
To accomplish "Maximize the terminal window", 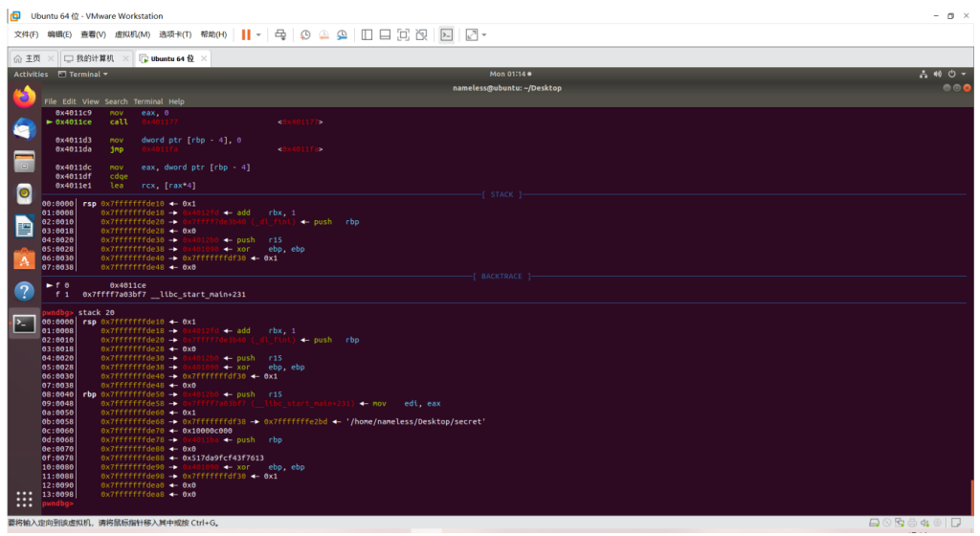I will click(957, 88).
